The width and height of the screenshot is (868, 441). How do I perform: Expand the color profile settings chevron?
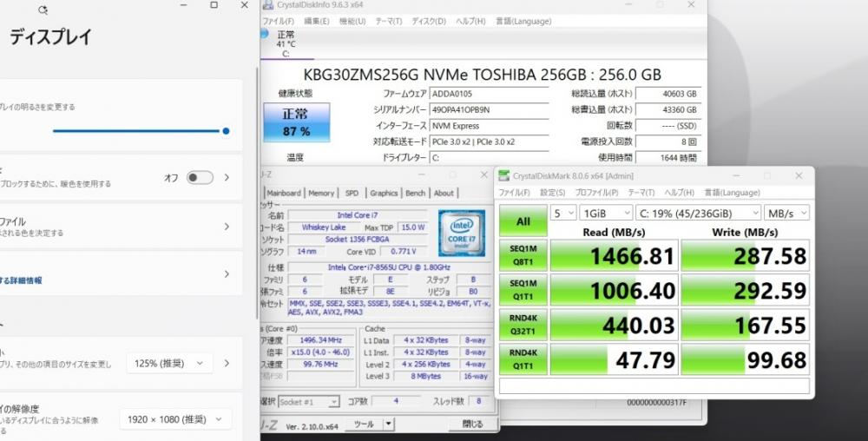click(227, 227)
